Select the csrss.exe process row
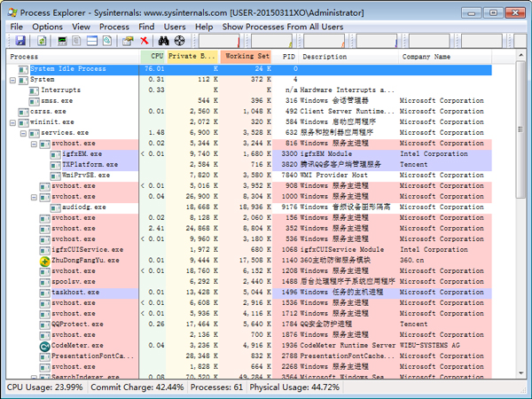This screenshot has height=399, width=532. coord(249,112)
